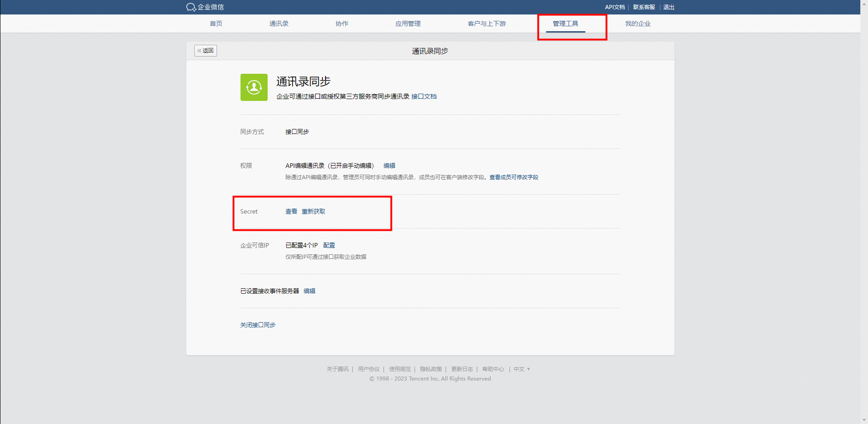Open the 协作 navigation tab
Viewport: 868px width, 424px height.
[342, 24]
